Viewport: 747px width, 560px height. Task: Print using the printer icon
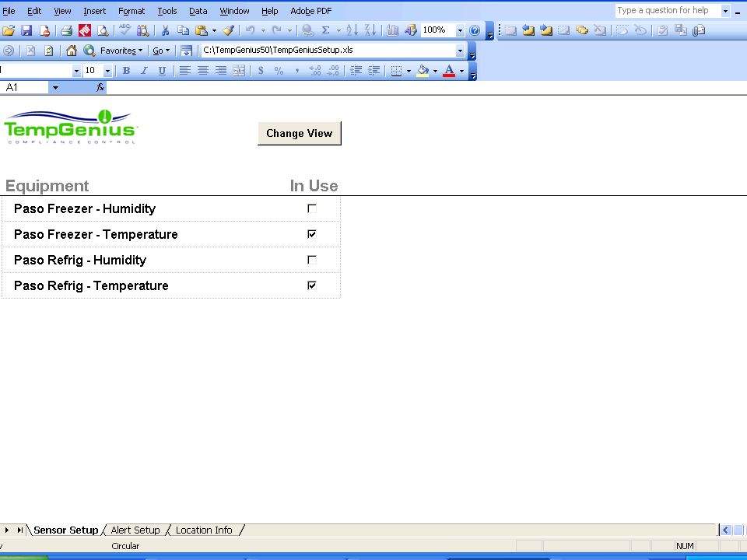(x=67, y=30)
